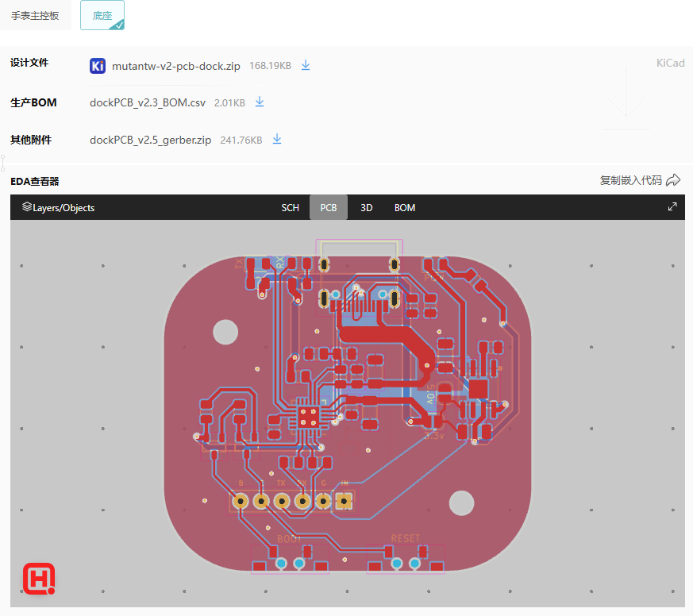Image resolution: width=693 pixels, height=616 pixels.
Task: Download dockPCB_v2.3_BOM.csv via arrow icon
Action: tap(259, 102)
